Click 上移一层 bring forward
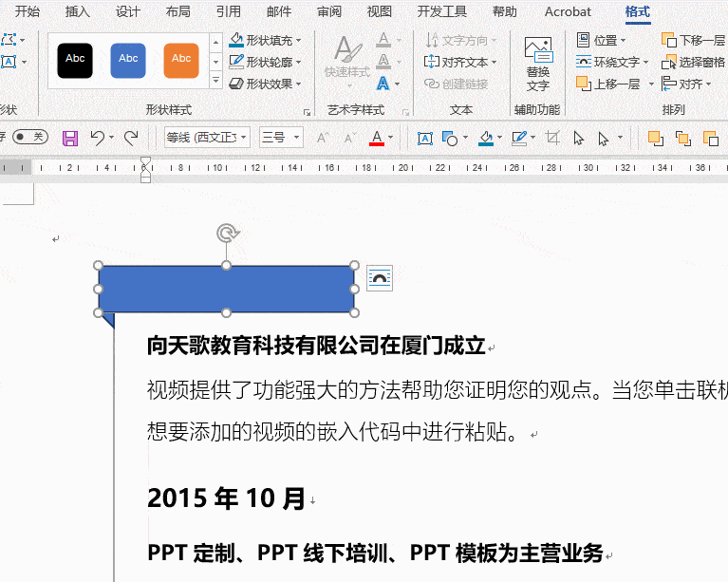The height and width of the screenshot is (582, 728). 608,84
